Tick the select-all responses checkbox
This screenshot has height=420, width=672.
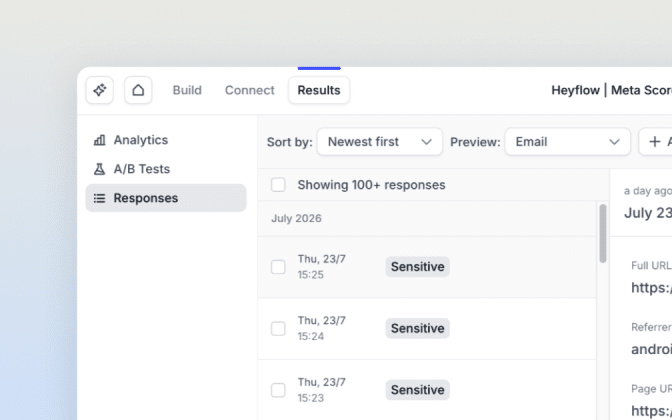point(278,185)
